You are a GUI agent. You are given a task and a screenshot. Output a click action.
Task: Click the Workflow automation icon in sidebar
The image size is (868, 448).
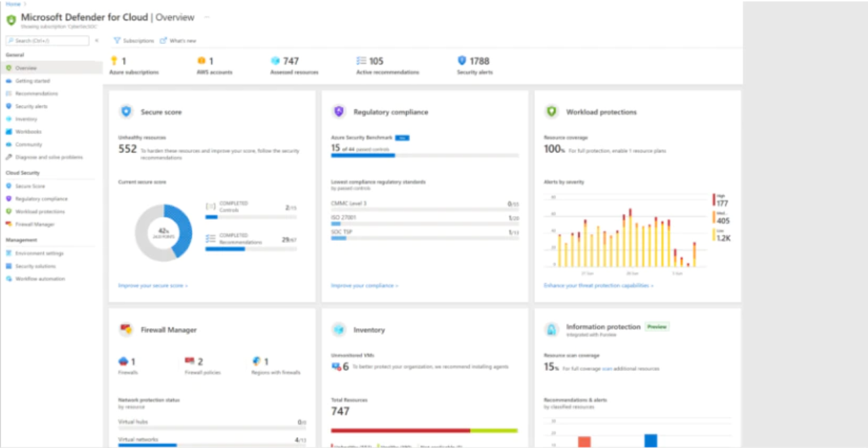(x=9, y=279)
